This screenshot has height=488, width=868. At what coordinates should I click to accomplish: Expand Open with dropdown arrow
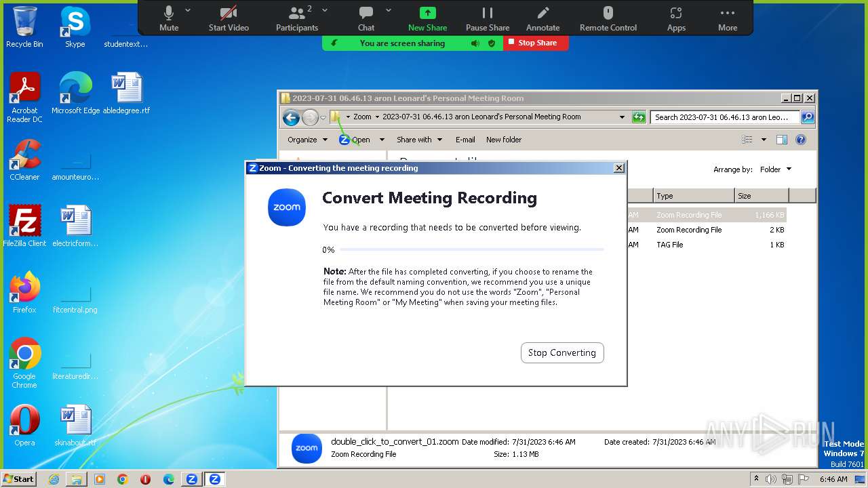click(382, 140)
